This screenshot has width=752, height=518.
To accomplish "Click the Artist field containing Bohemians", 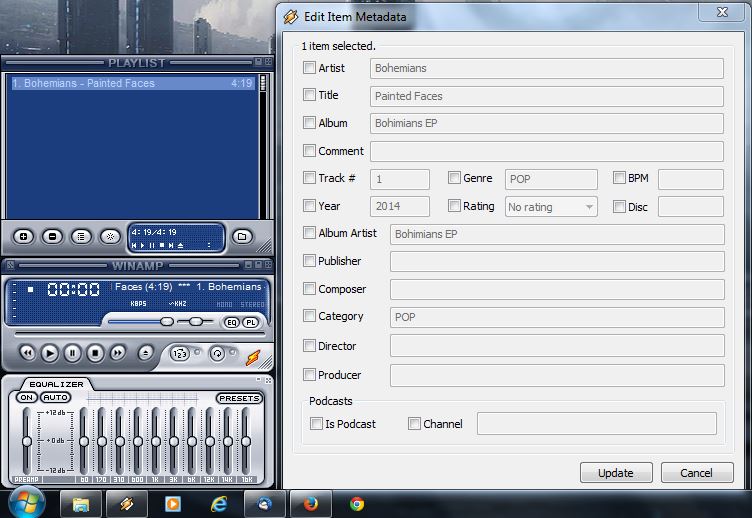I will coord(547,68).
